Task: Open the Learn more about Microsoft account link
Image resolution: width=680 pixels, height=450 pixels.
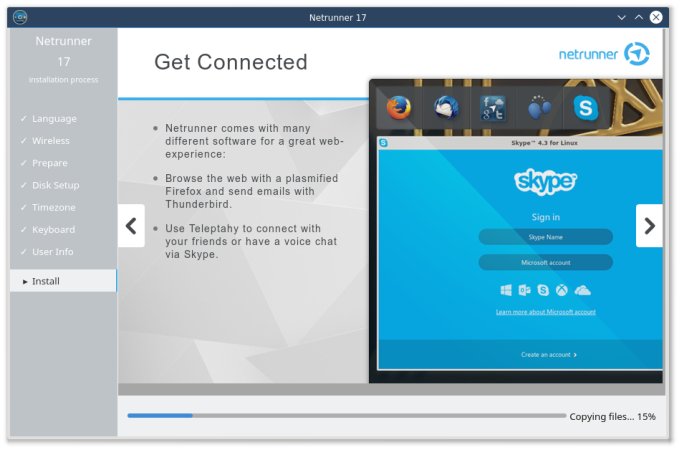Action: click(x=546, y=312)
